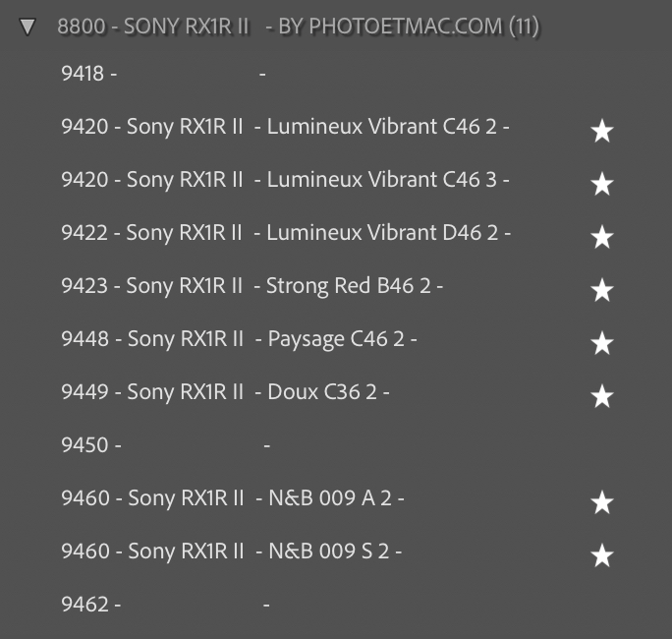The width and height of the screenshot is (672, 639).
Task: Apply the Lumineux Vibrant C46 2 preset
Action: [285, 127]
